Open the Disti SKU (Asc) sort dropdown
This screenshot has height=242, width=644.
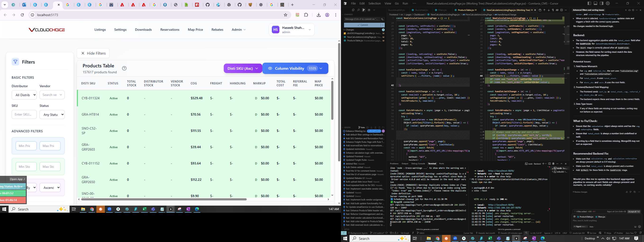tap(243, 68)
